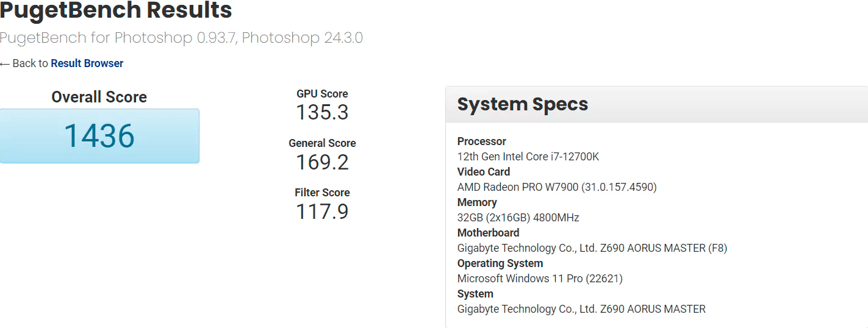The width and height of the screenshot is (868, 328).
Task: Select the GPU score value 135.3
Action: pos(322,113)
